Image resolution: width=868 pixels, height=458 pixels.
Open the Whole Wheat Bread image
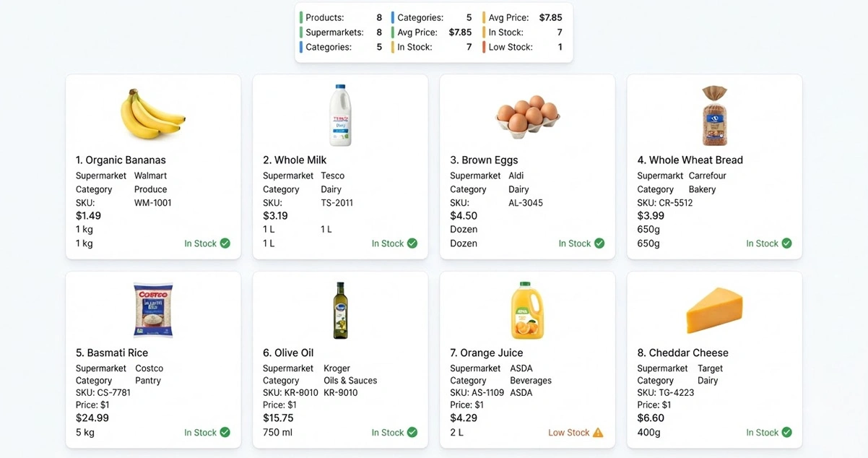(714, 116)
